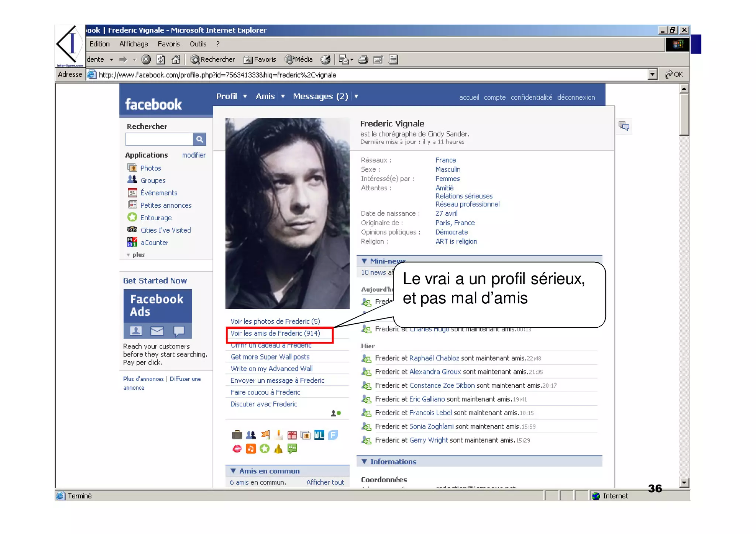Click the candle application icon
The height and width of the screenshot is (534, 756).
tap(279, 435)
